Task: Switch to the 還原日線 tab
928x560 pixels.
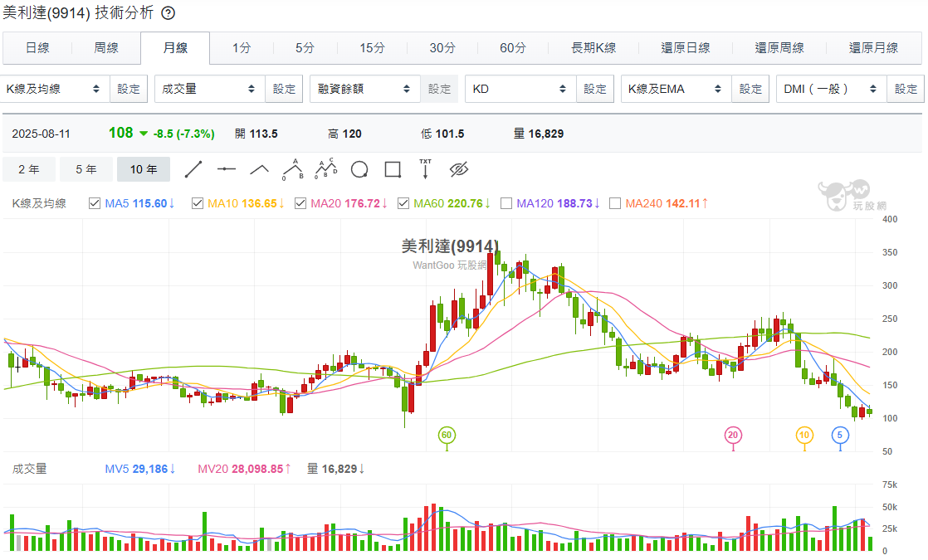Action: click(686, 48)
